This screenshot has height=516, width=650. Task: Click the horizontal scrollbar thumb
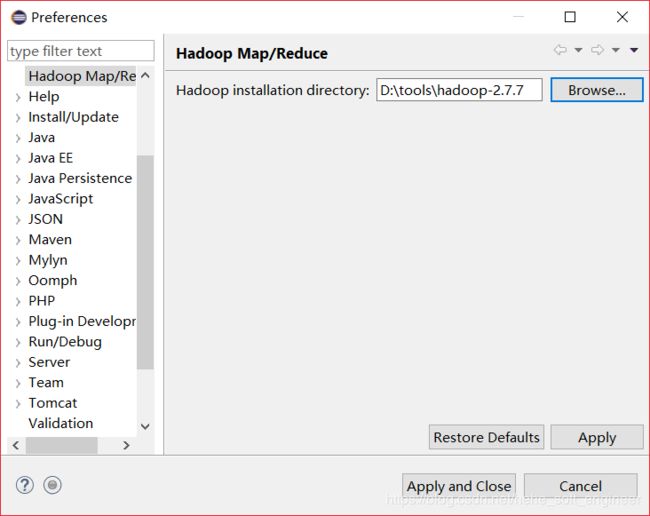pos(62,446)
